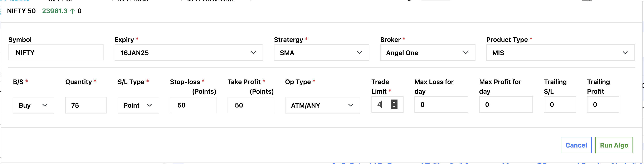Expand the Product Type MIS dropdown
Viewport: 644px width, 164px height.
tap(560, 53)
